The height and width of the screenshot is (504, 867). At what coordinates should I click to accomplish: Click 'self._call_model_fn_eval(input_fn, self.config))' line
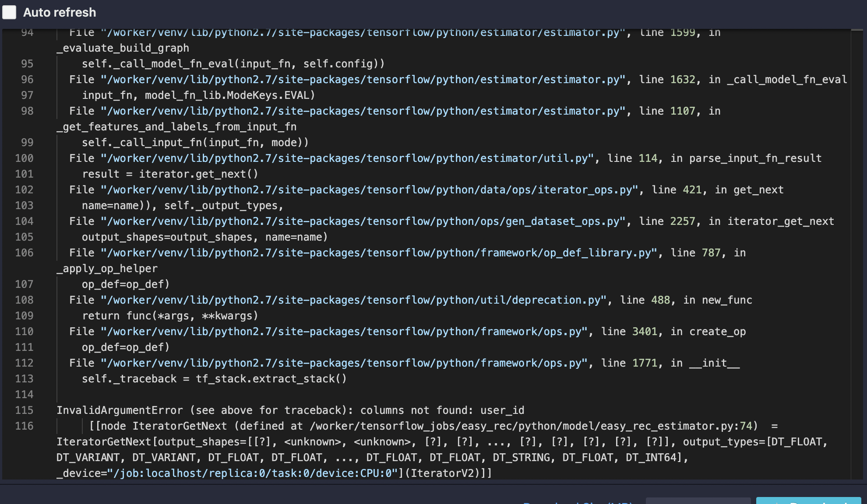(x=233, y=64)
